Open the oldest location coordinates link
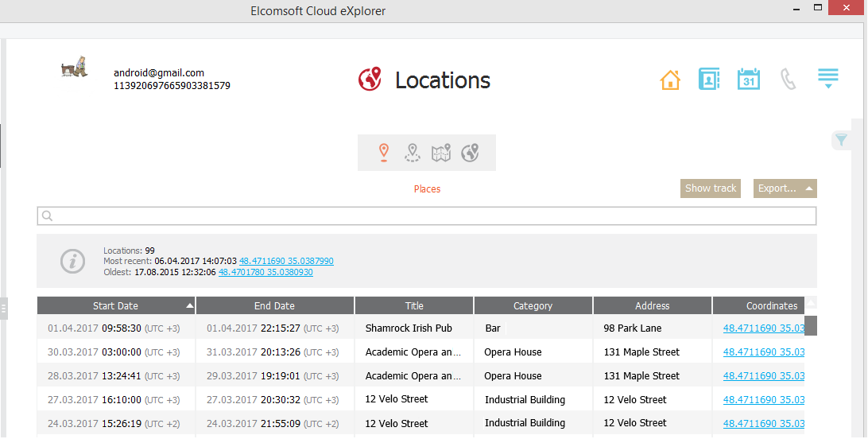The height and width of the screenshot is (439, 868). coord(265,272)
